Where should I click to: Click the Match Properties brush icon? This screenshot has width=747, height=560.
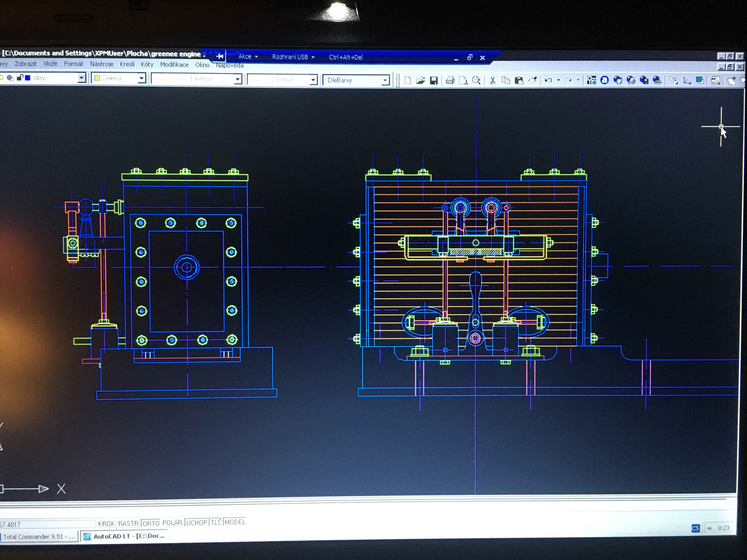(x=533, y=80)
